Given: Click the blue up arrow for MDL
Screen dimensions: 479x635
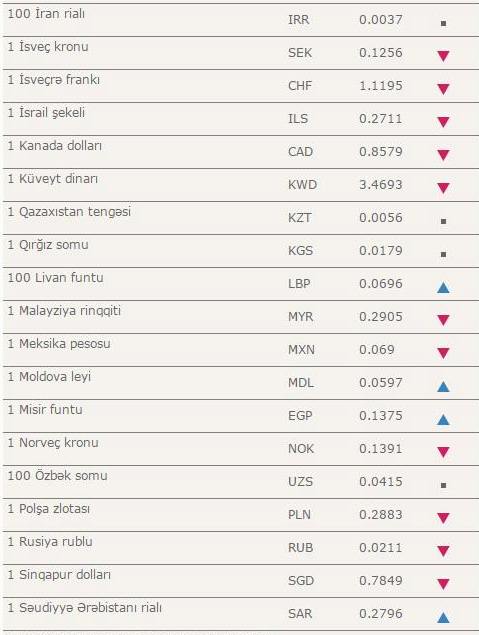Looking at the screenshot, I should click(x=443, y=386).
